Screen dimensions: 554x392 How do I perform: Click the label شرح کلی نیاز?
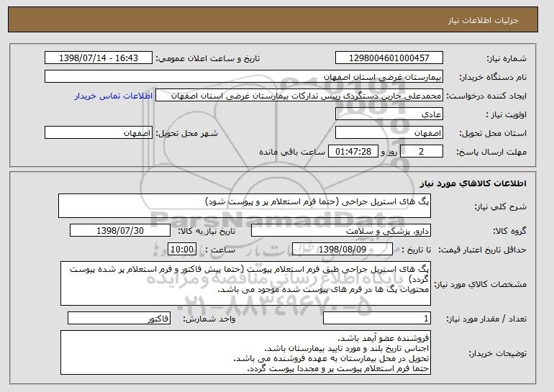coord(500,206)
